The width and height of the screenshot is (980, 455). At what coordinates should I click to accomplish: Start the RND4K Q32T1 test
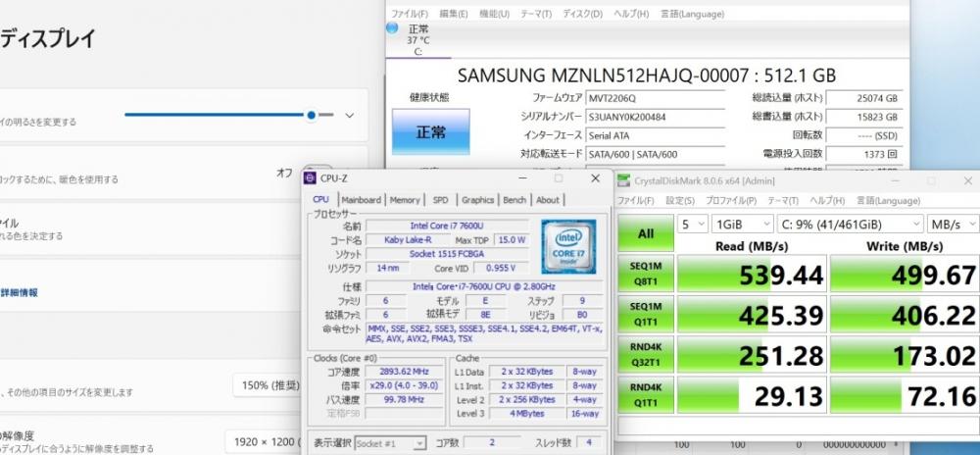click(646, 354)
